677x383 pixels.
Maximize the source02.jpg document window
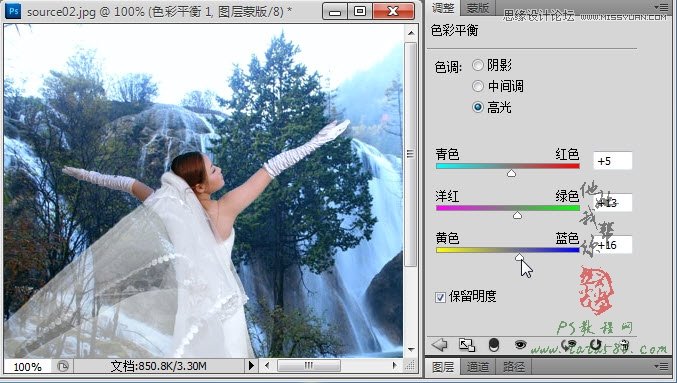coord(360,11)
